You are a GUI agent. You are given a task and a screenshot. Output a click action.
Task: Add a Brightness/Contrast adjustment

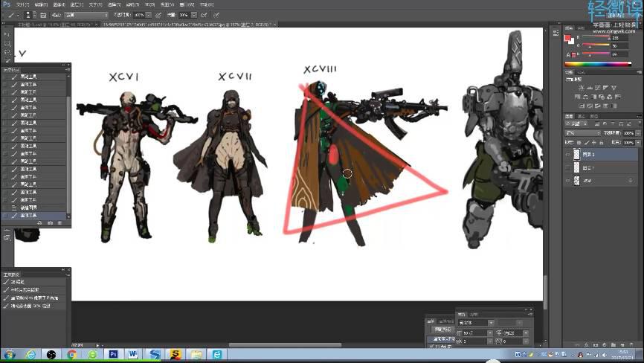click(x=581, y=88)
